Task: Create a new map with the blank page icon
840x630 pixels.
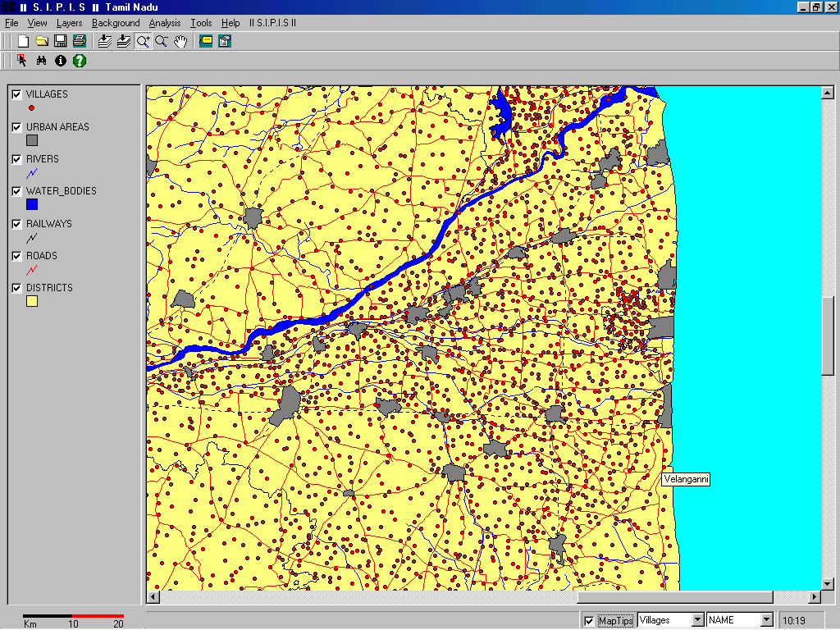Action: [23, 41]
